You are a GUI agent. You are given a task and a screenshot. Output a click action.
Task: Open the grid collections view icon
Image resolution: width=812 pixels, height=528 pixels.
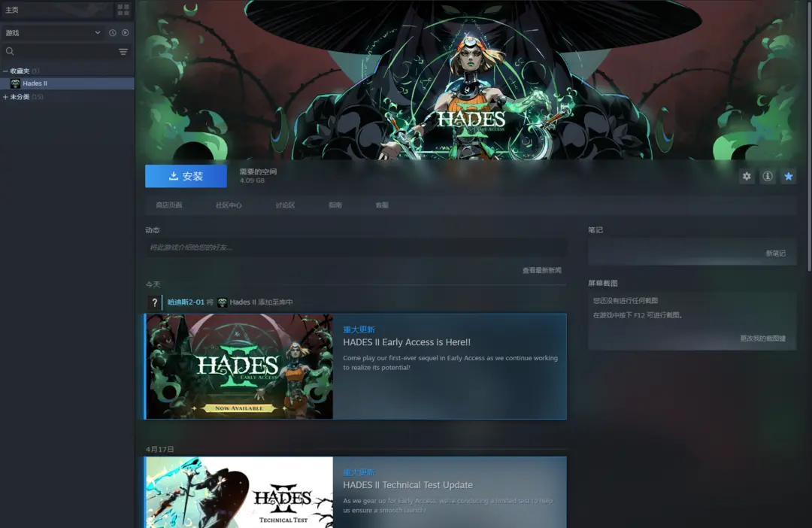click(x=123, y=10)
